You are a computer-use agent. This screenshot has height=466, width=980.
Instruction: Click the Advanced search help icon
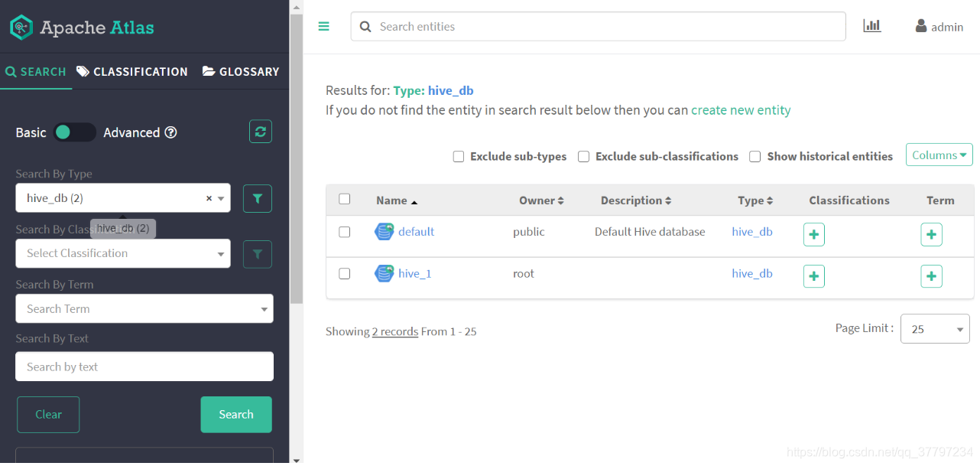click(171, 132)
